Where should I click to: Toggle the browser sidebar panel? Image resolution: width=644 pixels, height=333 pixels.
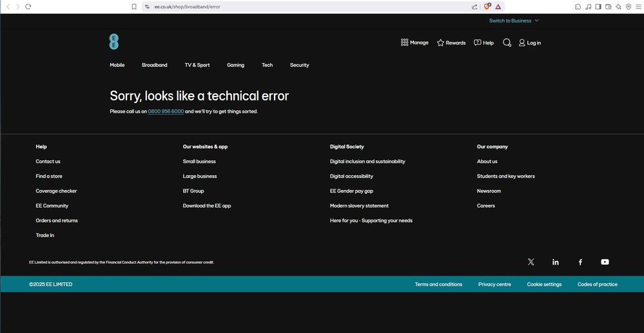598,6
